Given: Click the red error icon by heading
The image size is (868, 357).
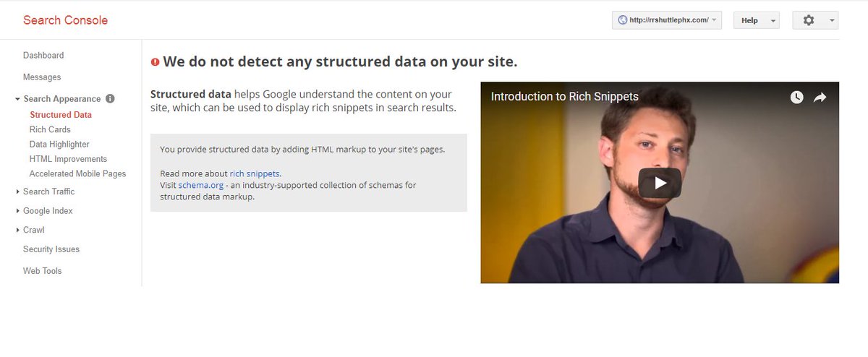Looking at the screenshot, I should [155, 62].
